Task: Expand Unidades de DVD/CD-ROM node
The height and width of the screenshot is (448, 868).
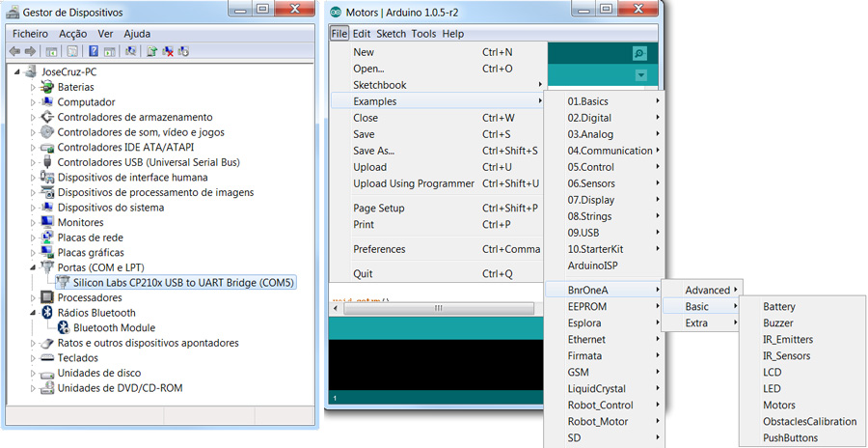Action: (33, 388)
